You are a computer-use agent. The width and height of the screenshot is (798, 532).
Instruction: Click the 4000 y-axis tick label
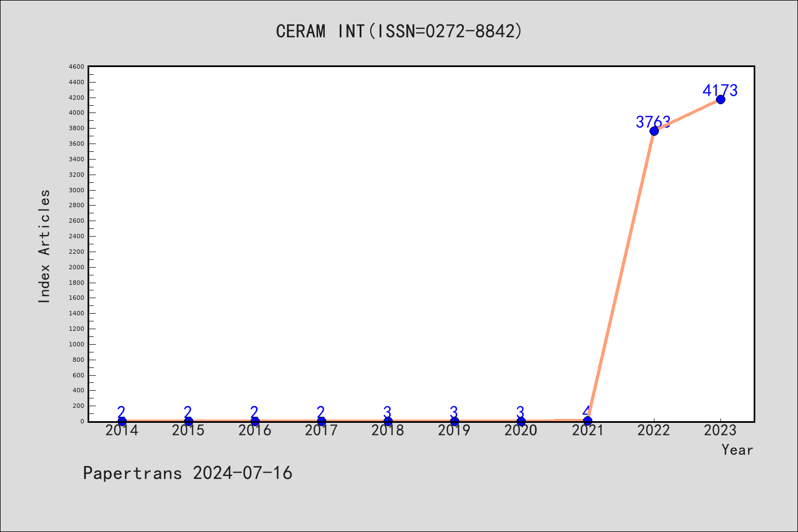click(x=76, y=113)
